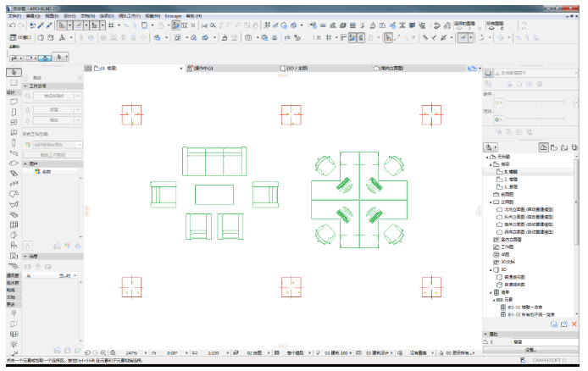Image resolution: width=588 pixels, height=371 pixels.
Task: Collapse the 3D node in the navigator tree
Action: coord(490,269)
